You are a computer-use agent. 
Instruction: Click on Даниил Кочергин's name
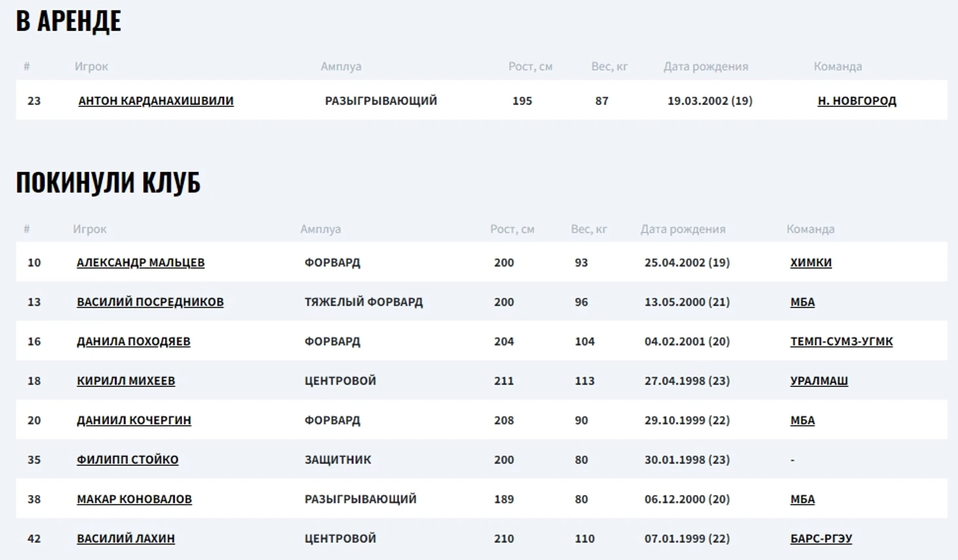tap(134, 420)
